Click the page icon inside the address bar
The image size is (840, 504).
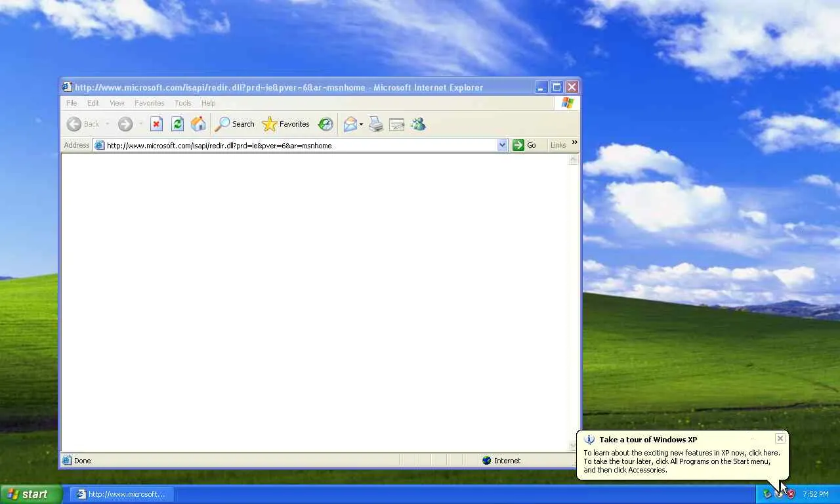100,145
